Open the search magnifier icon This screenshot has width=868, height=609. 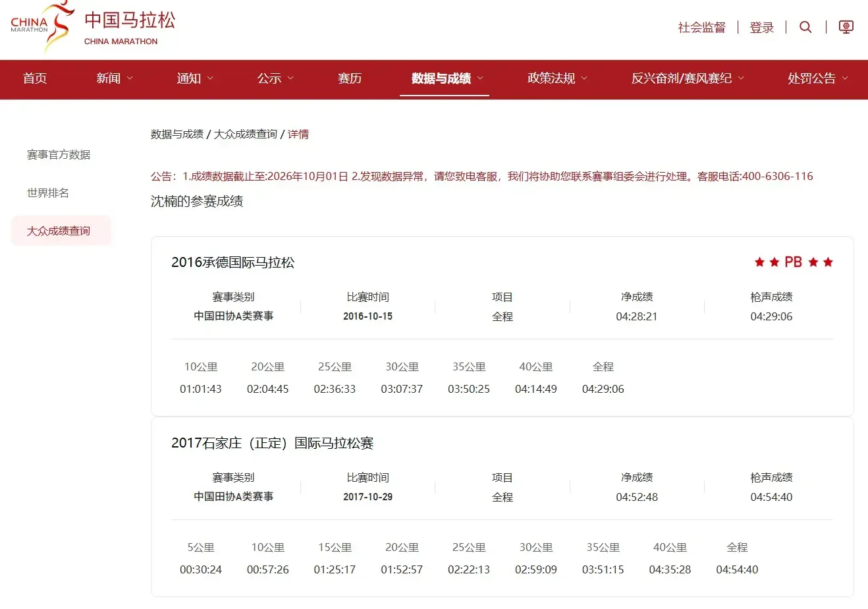(x=805, y=27)
